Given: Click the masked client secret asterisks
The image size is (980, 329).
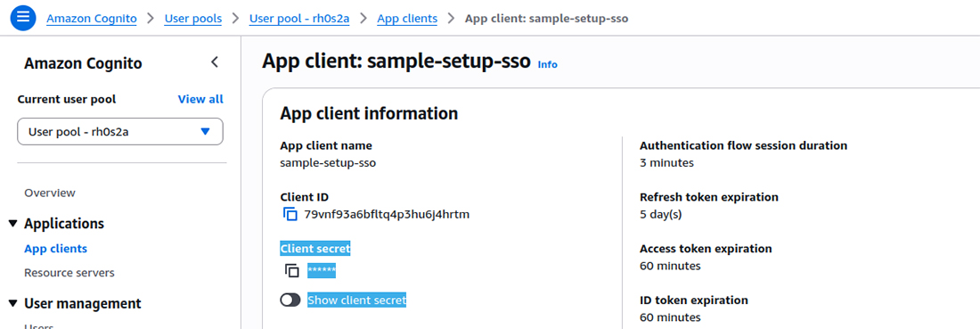Looking at the screenshot, I should (322, 271).
